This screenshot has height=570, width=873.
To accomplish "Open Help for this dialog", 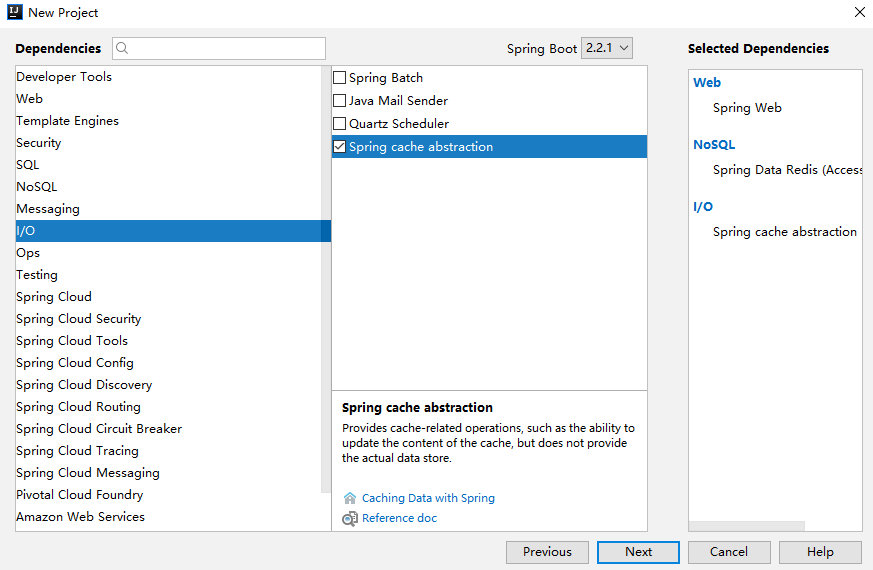I will pyautogui.click(x=820, y=552).
